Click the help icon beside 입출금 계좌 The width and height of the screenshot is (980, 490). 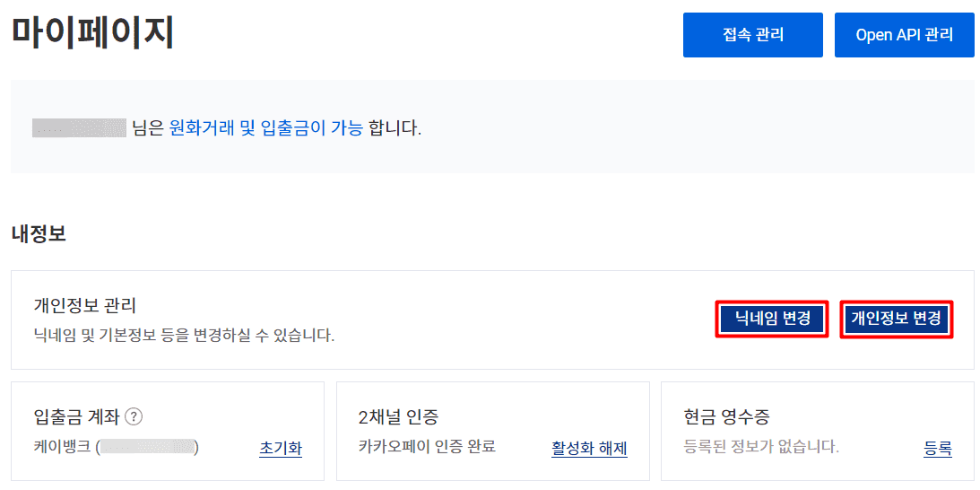point(134,416)
